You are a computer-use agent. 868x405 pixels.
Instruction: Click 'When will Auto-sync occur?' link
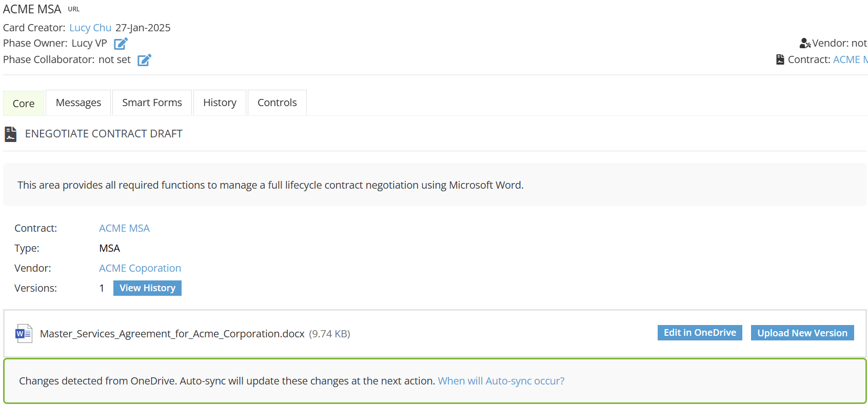(x=501, y=381)
